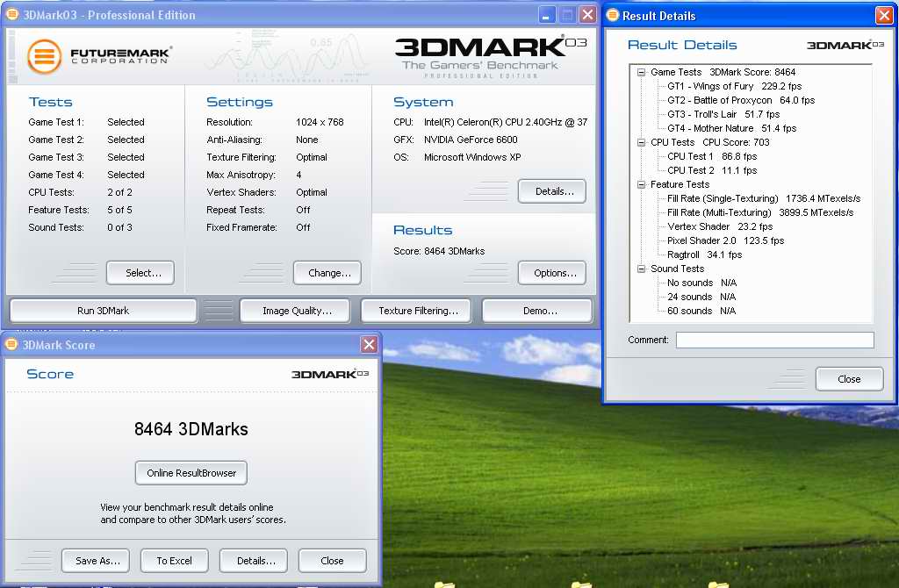This screenshot has height=588, width=899.
Task: Select the No sounds row
Action: (701, 283)
